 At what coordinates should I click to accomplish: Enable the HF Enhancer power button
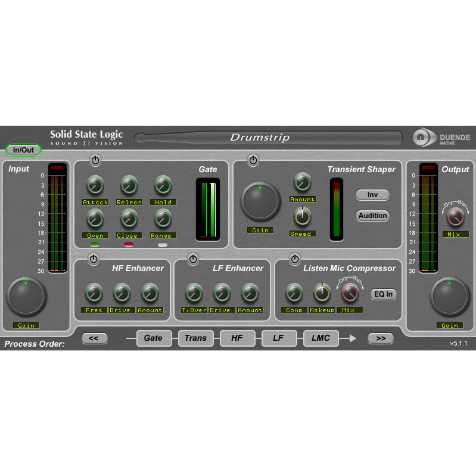(93, 259)
